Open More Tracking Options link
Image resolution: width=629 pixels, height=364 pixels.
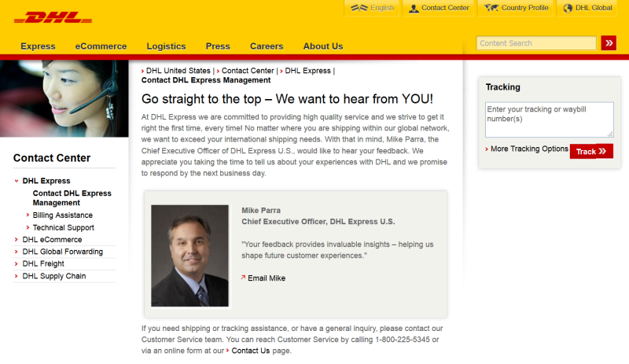click(528, 149)
